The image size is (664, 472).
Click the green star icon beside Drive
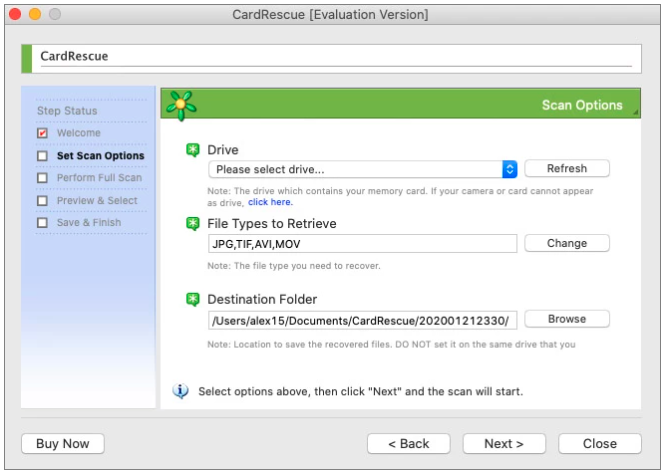click(193, 150)
